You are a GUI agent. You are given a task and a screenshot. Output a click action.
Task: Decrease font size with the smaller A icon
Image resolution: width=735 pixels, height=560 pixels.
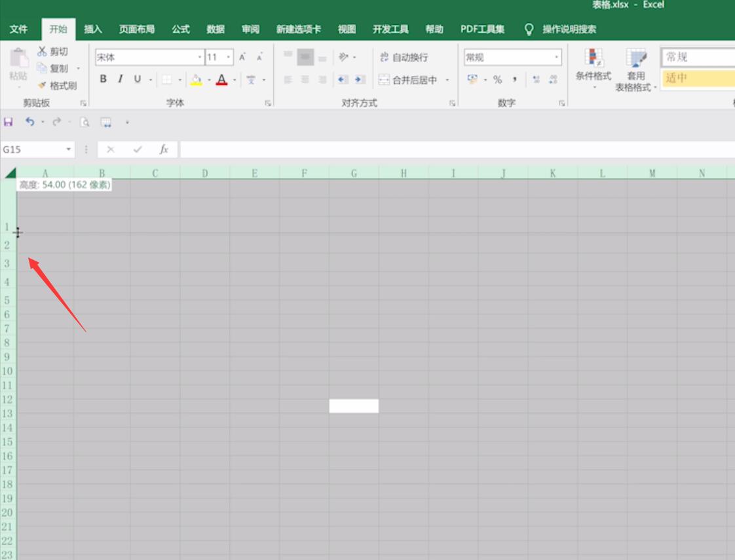(x=259, y=57)
